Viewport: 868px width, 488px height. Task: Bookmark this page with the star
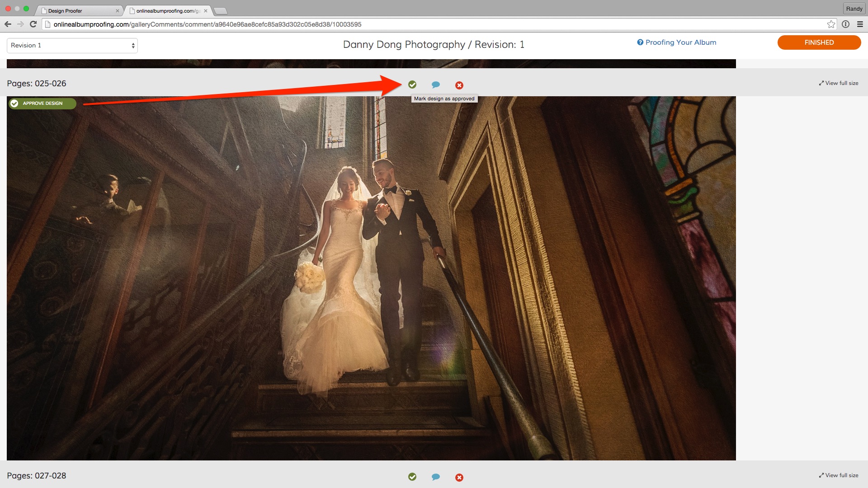pyautogui.click(x=831, y=24)
